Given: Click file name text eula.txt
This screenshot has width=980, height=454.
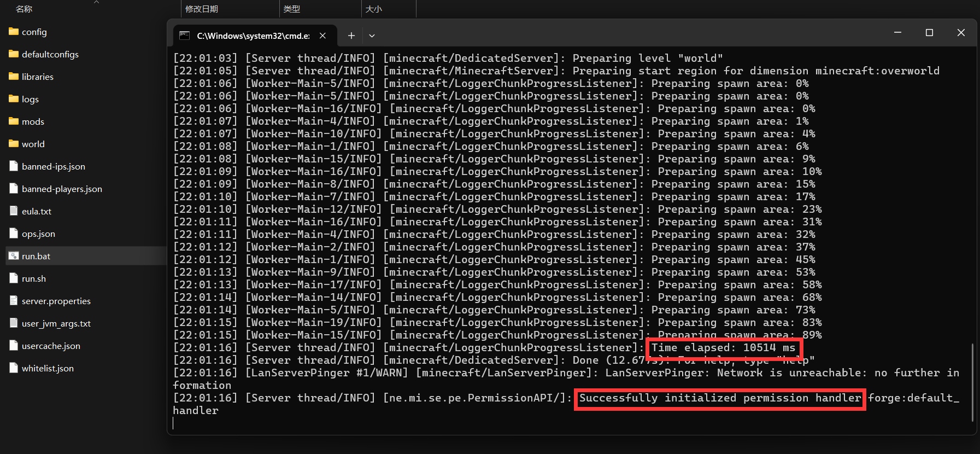Looking at the screenshot, I should click(x=37, y=211).
